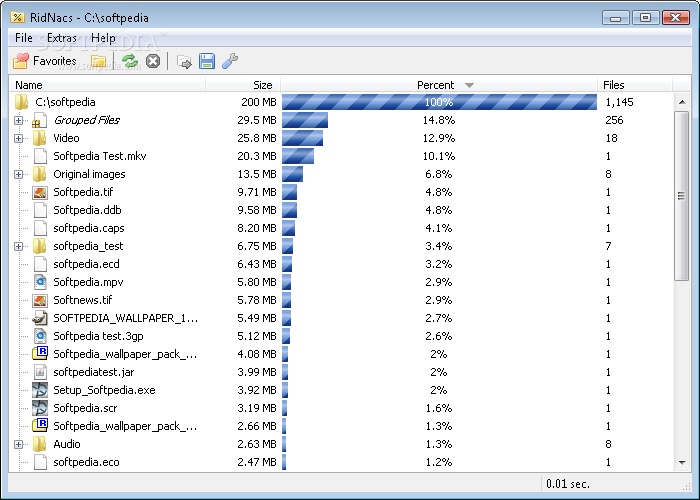Save results with the floppy disk icon
The width and height of the screenshot is (700, 500).
click(x=207, y=61)
